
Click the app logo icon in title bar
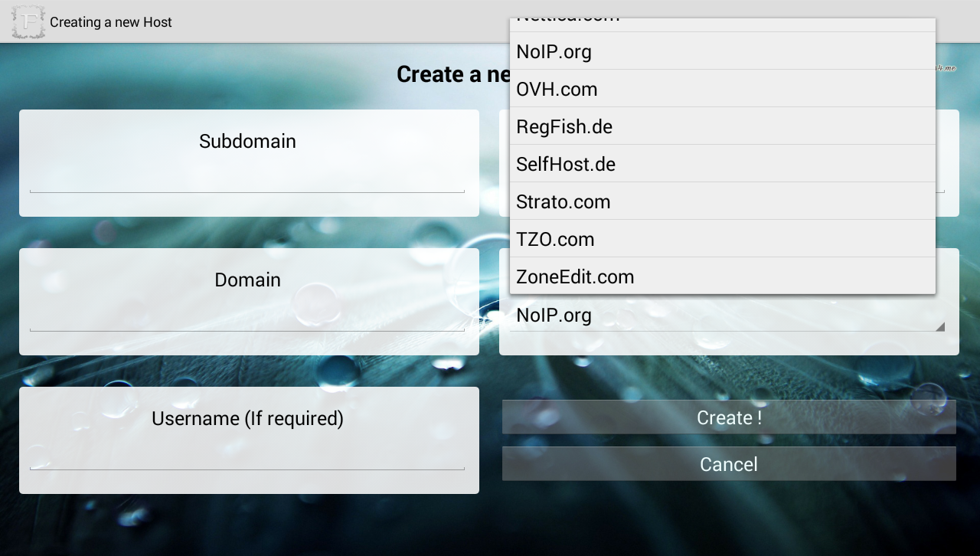[27, 21]
